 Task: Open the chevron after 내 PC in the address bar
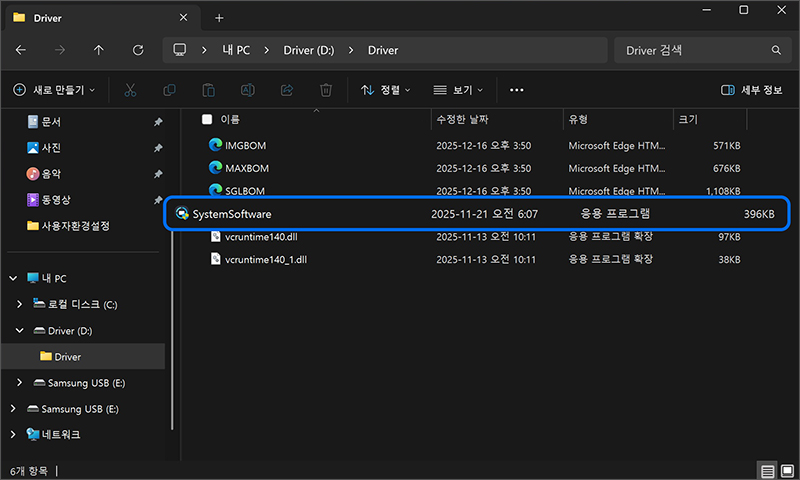266,50
